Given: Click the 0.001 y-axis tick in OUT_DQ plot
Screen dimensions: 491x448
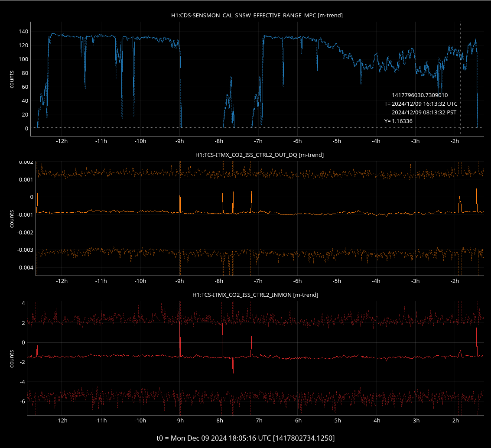Looking at the screenshot, I should [x=26, y=180].
